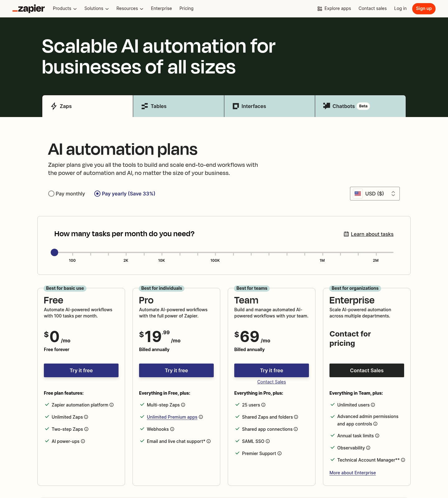Click the US flag icon in currency selector
448x498 pixels.
pyautogui.click(x=358, y=194)
